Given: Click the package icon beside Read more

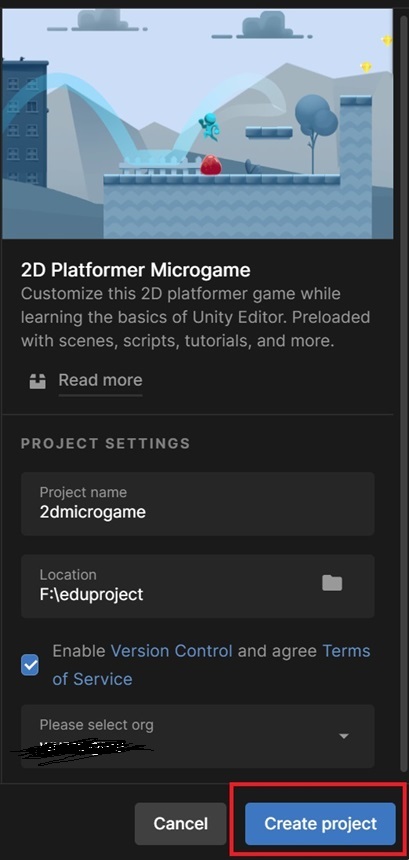Looking at the screenshot, I should tap(37, 381).
